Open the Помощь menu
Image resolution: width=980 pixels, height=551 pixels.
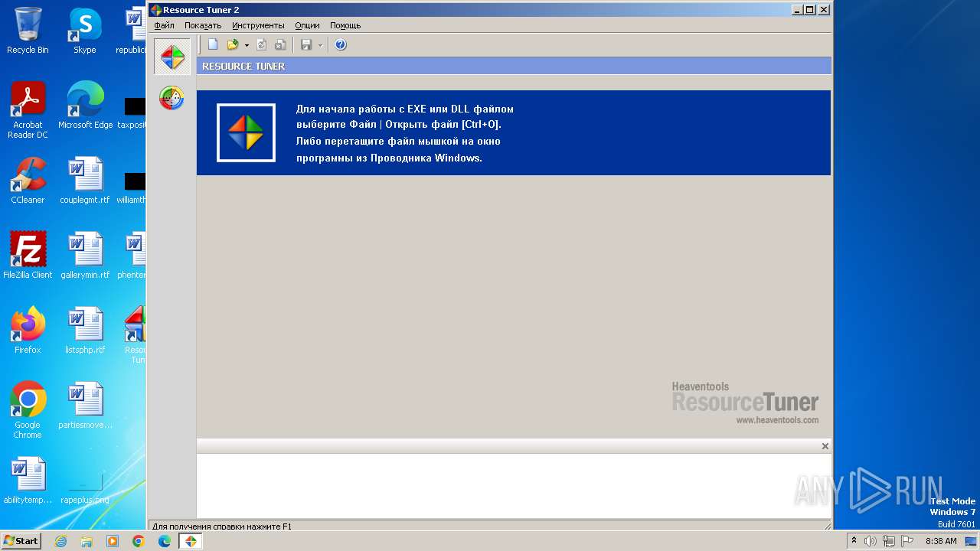pos(345,25)
